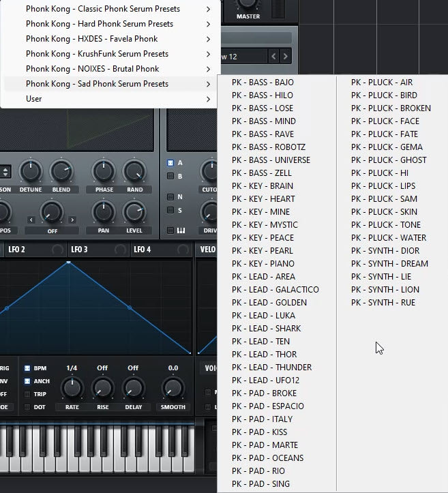Load the PK - SYNTH - DREAM preset

coord(389,264)
